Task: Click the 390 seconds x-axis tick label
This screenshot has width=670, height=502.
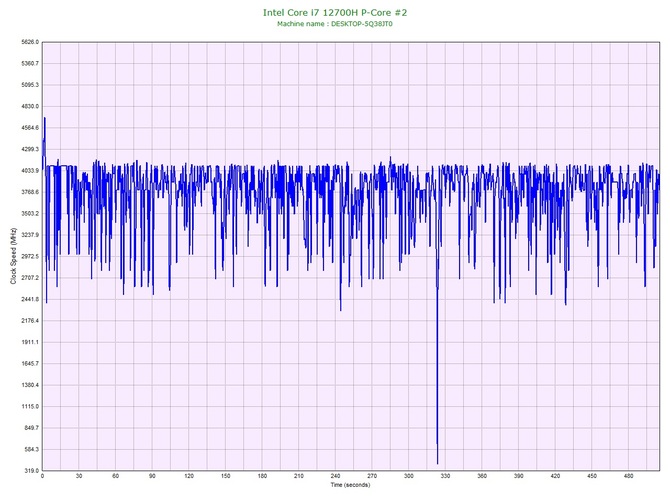Action: [x=519, y=476]
